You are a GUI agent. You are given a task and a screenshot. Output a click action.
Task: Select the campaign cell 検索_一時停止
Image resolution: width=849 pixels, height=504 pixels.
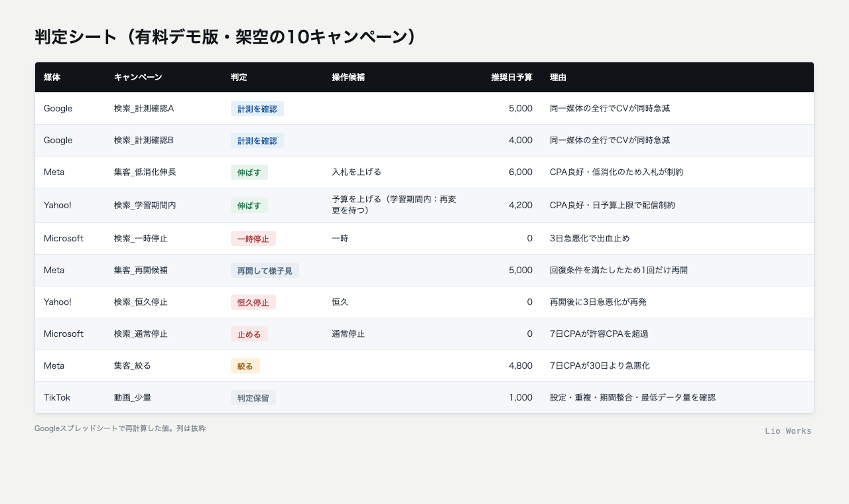[141, 238]
